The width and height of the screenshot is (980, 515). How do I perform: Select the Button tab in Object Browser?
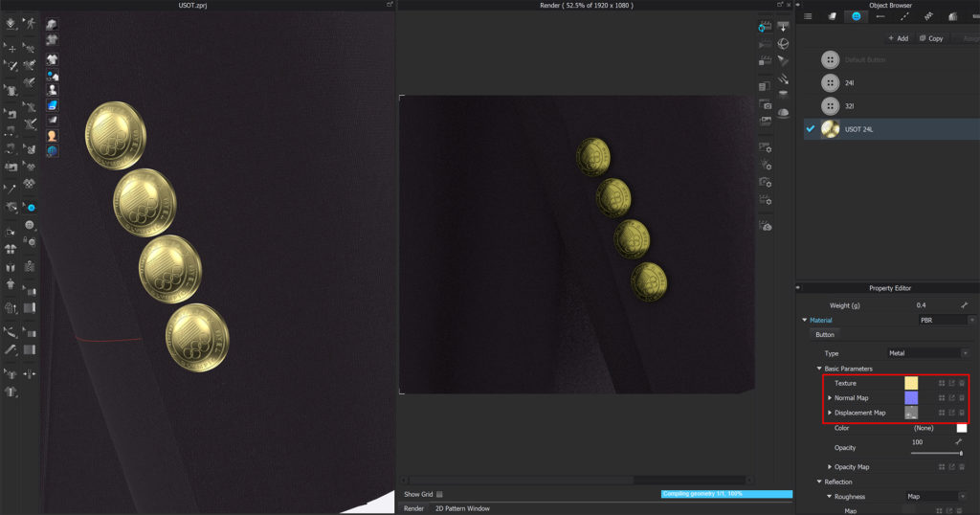click(x=856, y=16)
